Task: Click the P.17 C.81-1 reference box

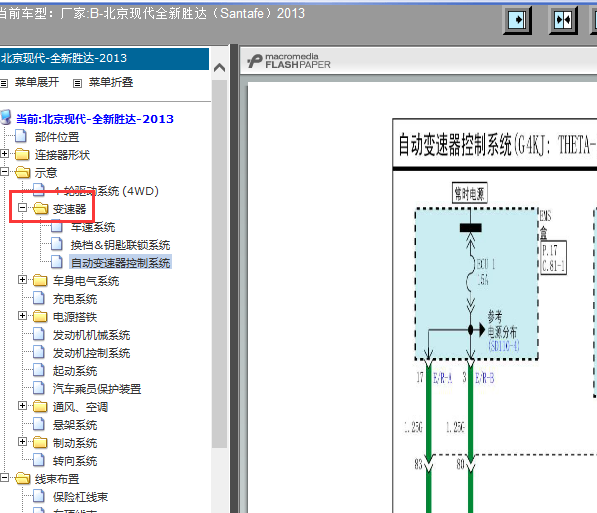Action: click(x=554, y=258)
